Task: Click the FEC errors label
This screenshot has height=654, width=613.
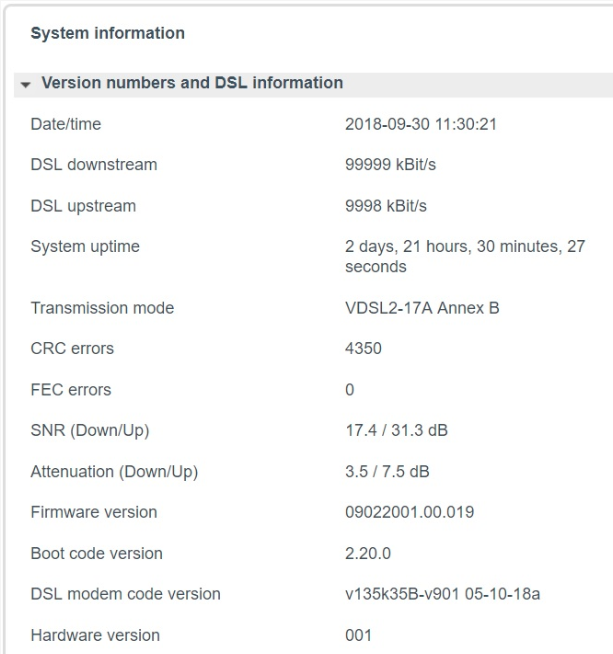Action: click(x=71, y=390)
